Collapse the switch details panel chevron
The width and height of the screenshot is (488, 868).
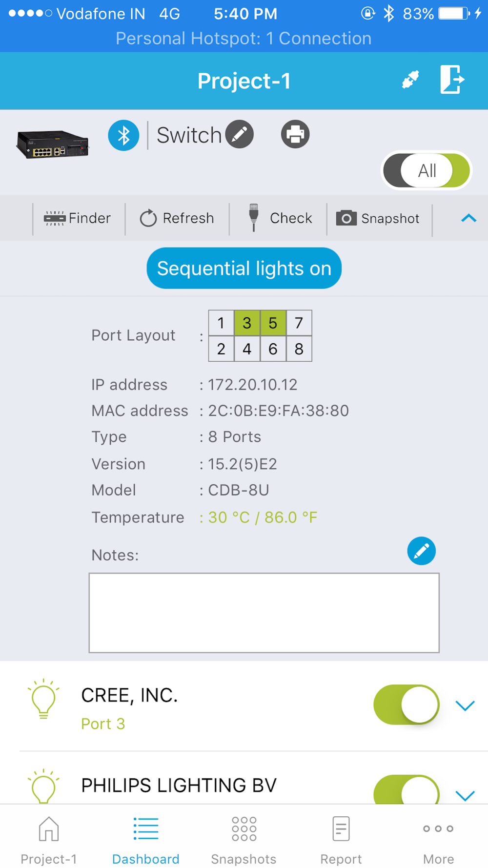(468, 218)
